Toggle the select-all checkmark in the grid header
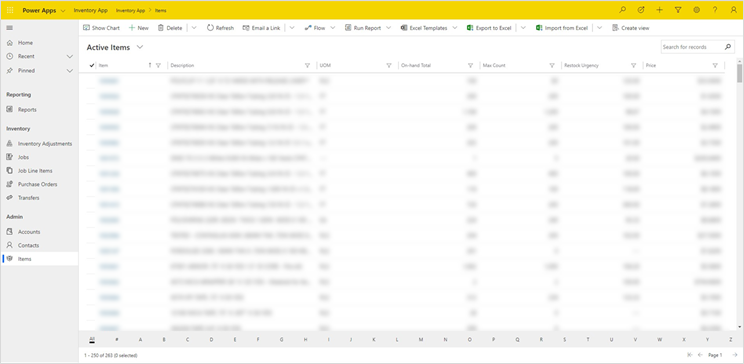Screen dimensions: 744x364 (x=92, y=65)
